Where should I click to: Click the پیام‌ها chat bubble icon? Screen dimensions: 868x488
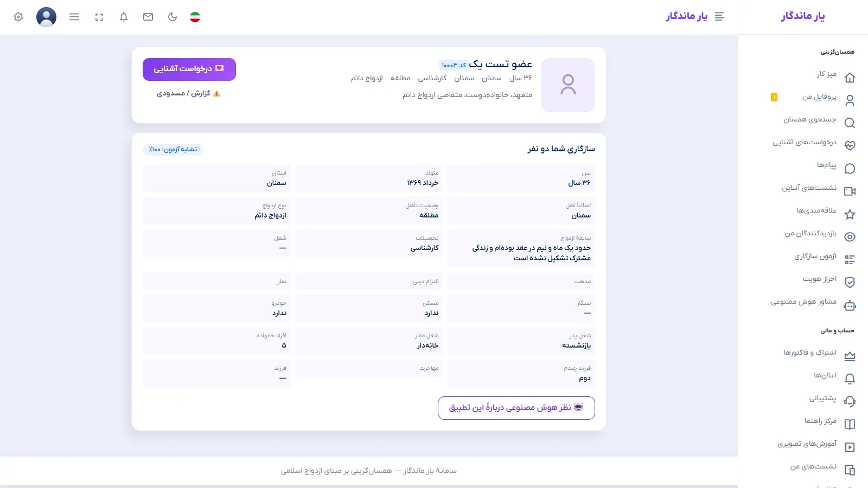(x=850, y=169)
